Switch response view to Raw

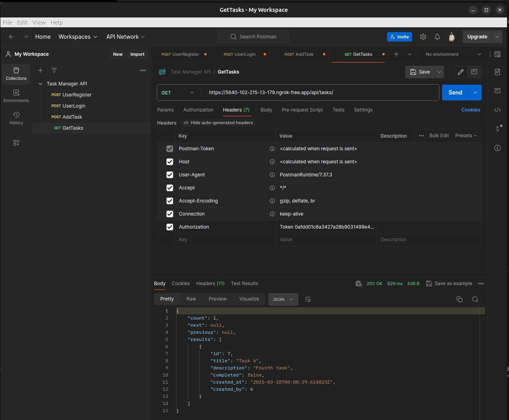(x=191, y=299)
